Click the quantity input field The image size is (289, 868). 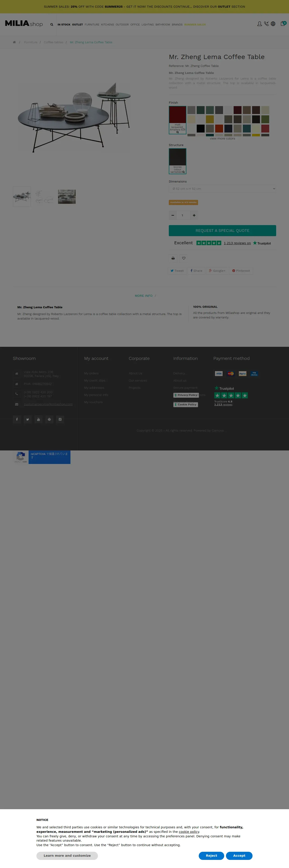point(183,215)
